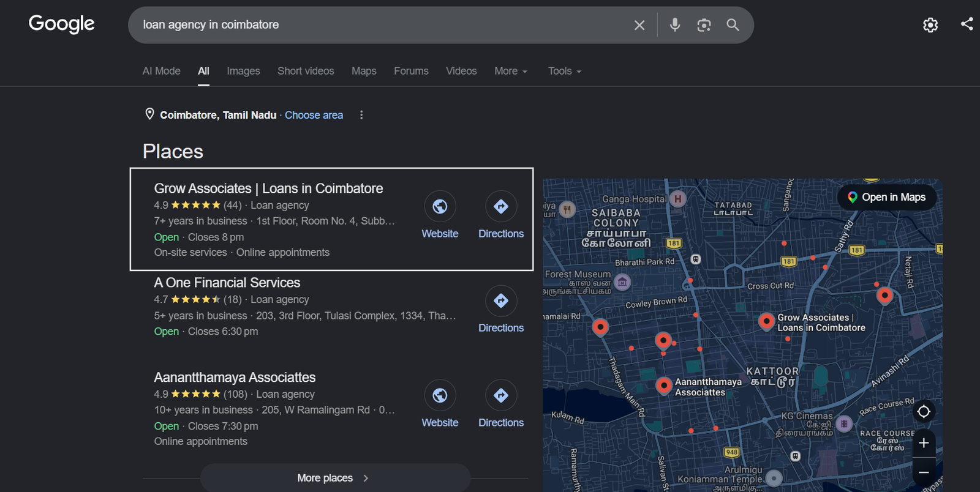Click the Places heading
980x492 pixels.
[173, 152]
